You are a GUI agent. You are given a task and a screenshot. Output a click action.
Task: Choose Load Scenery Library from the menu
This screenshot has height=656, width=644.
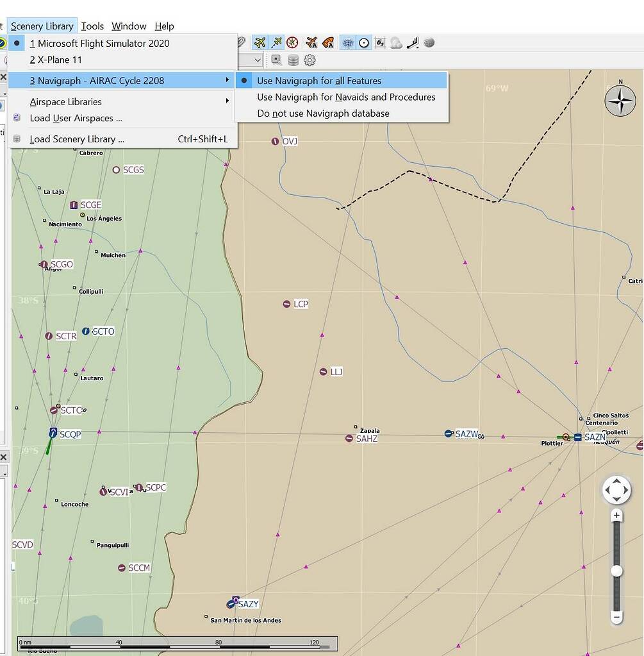pyautogui.click(x=77, y=139)
